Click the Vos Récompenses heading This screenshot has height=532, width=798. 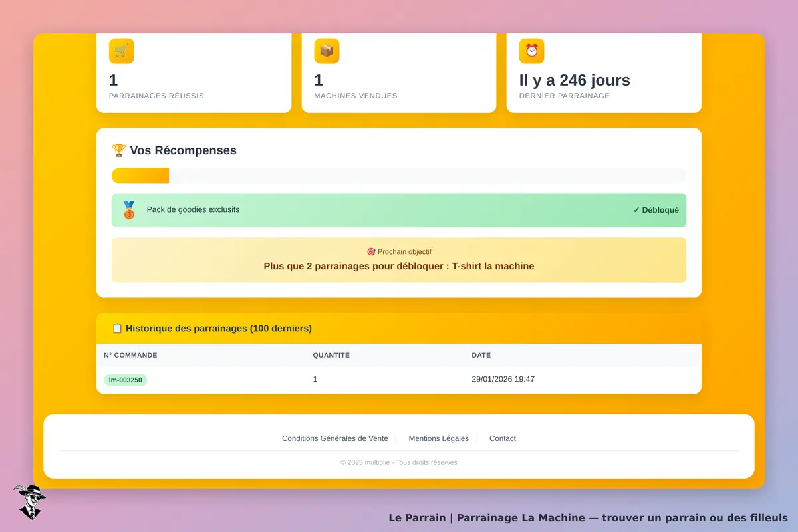[183, 150]
